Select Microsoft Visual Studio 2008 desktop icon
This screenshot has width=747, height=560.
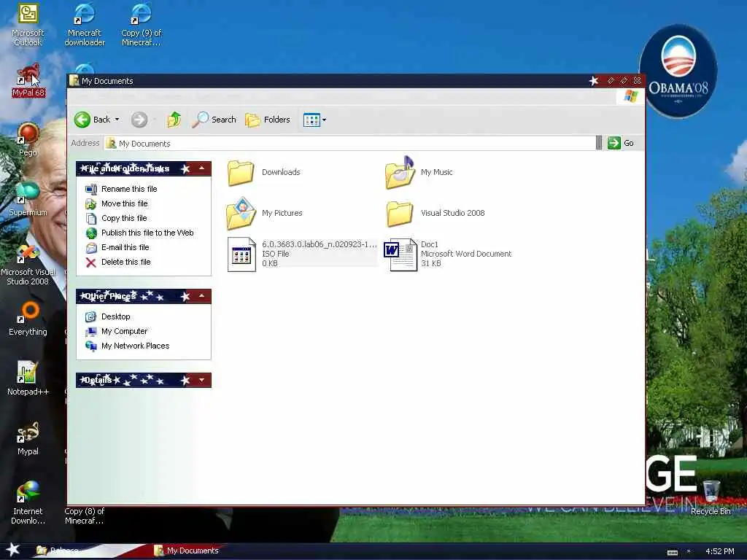click(x=28, y=265)
